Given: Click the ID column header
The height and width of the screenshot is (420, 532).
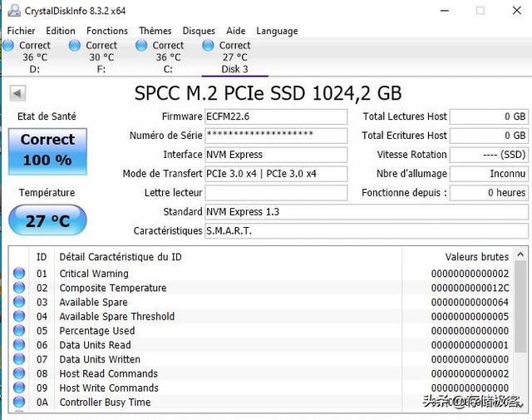Looking at the screenshot, I should click(42, 257).
